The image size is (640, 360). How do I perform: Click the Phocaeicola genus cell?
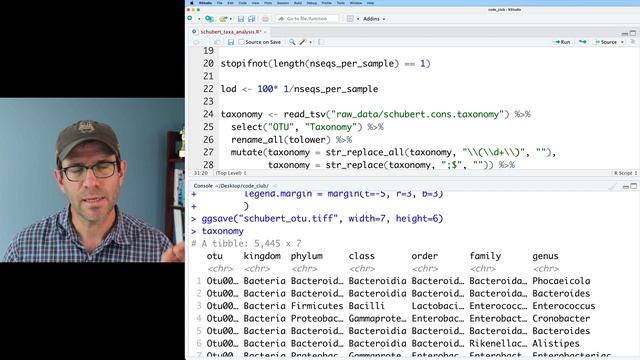coord(561,281)
